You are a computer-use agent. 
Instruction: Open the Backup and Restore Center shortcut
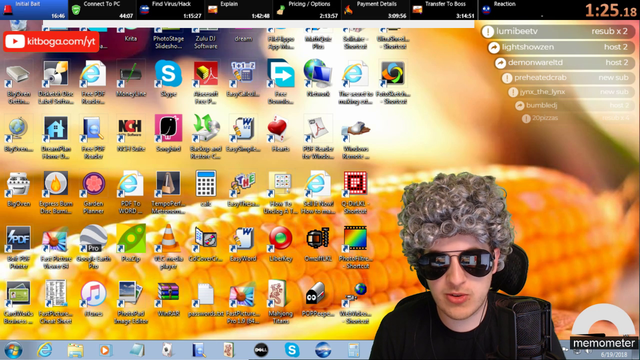(206, 137)
